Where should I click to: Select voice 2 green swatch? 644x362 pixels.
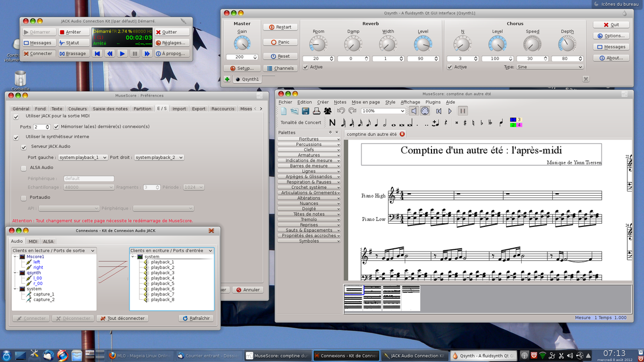pyautogui.click(x=513, y=125)
